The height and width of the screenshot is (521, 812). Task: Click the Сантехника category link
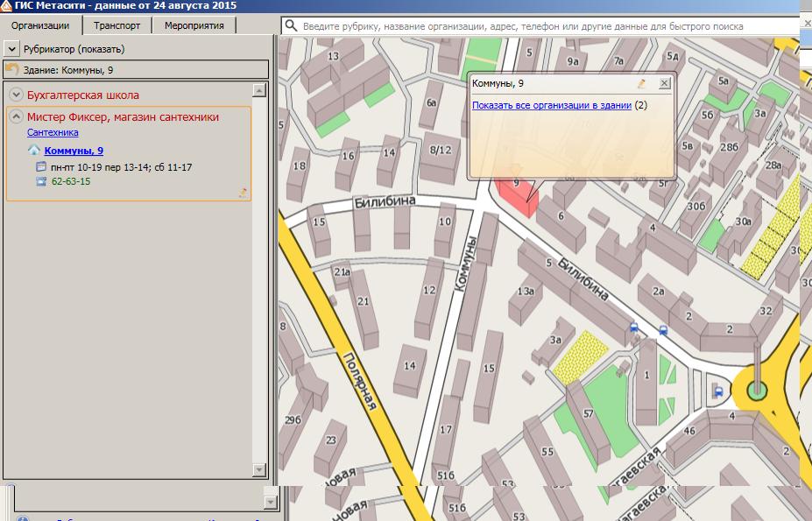53,132
